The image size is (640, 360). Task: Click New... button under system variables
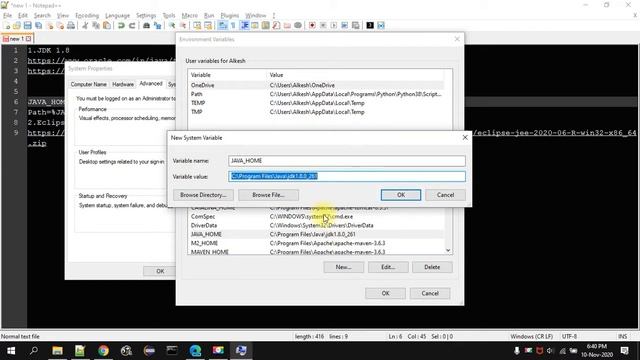pyautogui.click(x=343, y=267)
